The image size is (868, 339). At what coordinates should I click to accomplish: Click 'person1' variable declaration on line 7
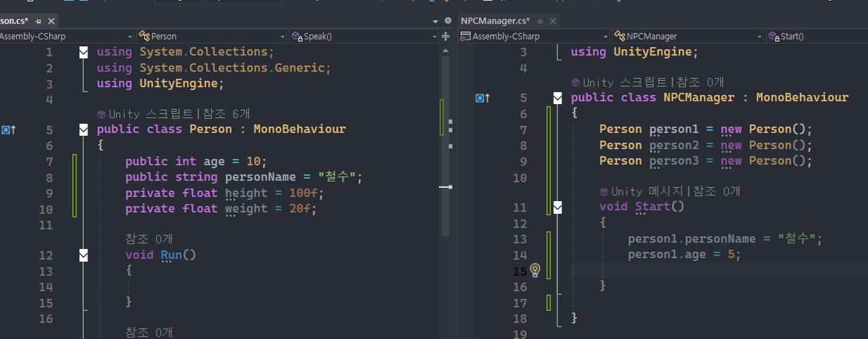pyautogui.click(x=674, y=129)
